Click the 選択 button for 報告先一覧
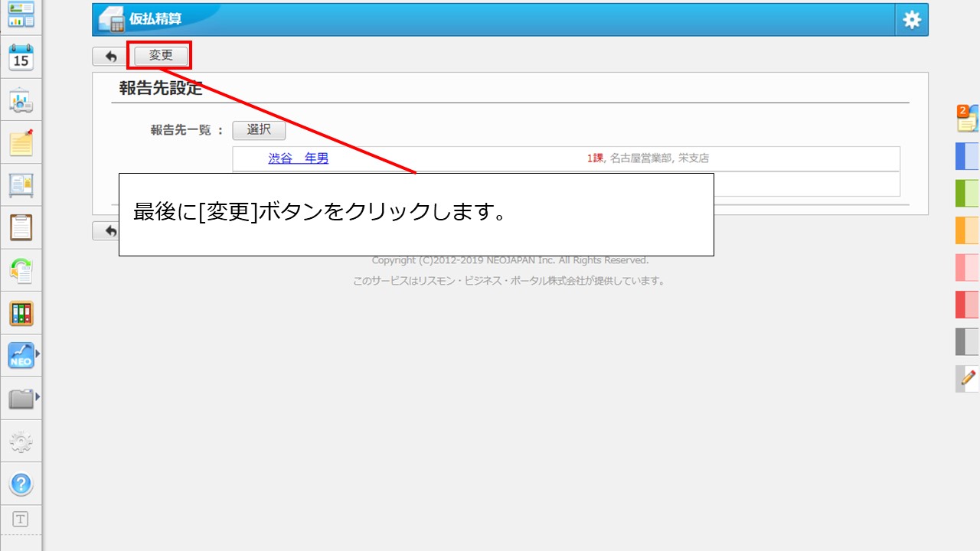This screenshot has width=980, height=551. pyautogui.click(x=259, y=130)
